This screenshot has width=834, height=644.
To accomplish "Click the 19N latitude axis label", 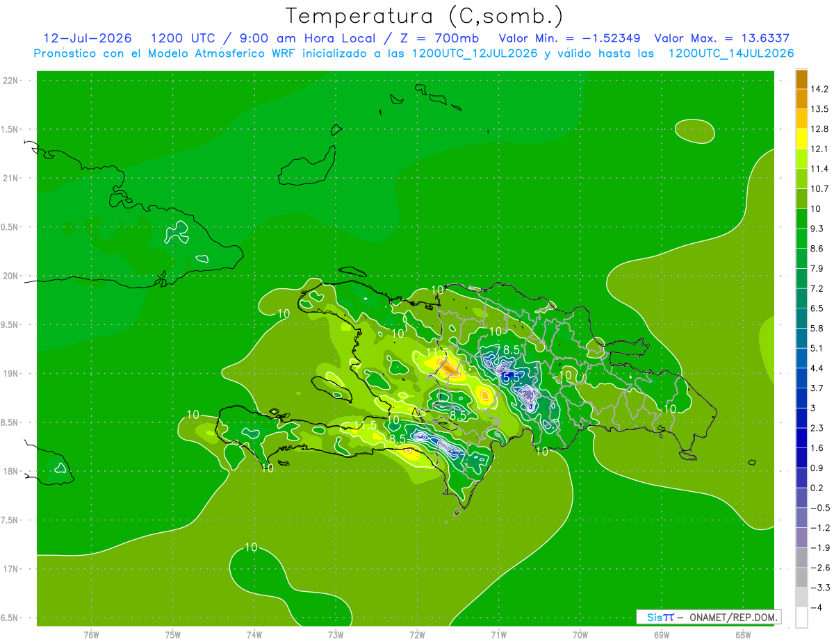I will 11,374.
